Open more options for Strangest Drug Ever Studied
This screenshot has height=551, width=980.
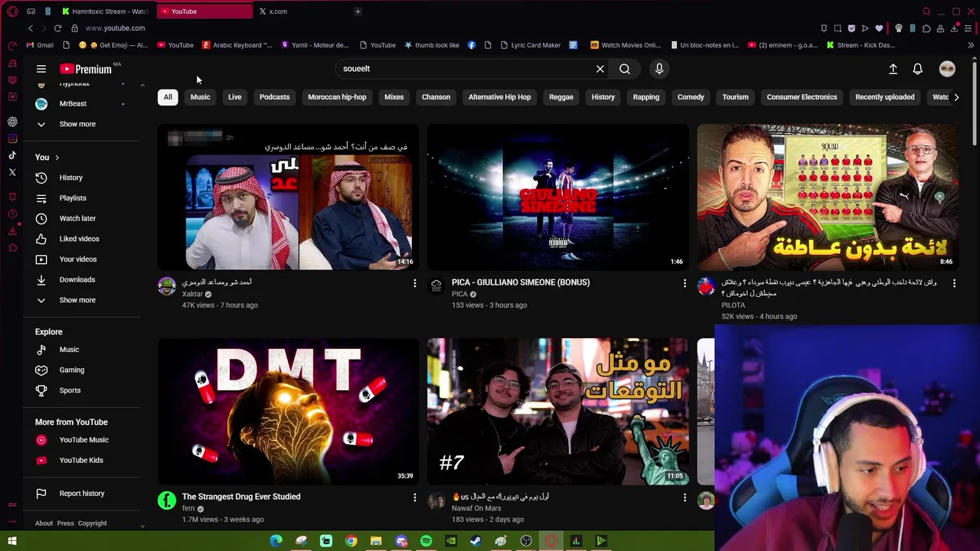[x=415, y=498]
